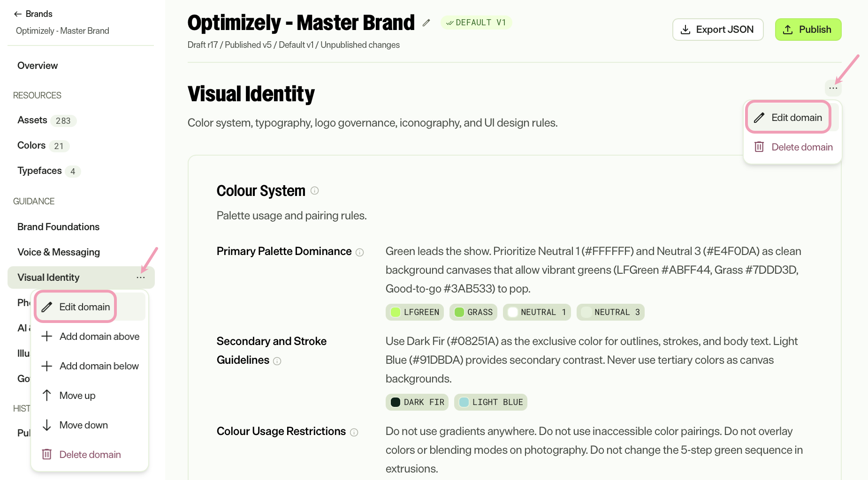Click the LIGHT BLUE color chip

pos(491,402)
